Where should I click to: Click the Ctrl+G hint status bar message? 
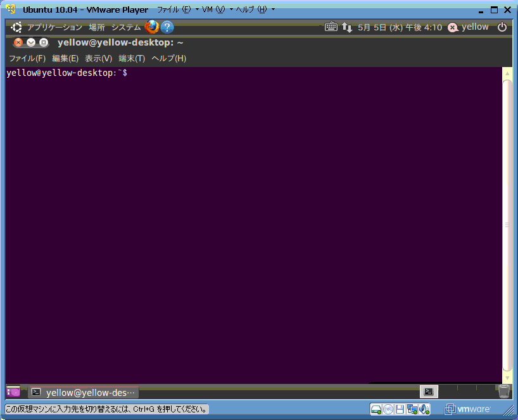coord(107,409)
